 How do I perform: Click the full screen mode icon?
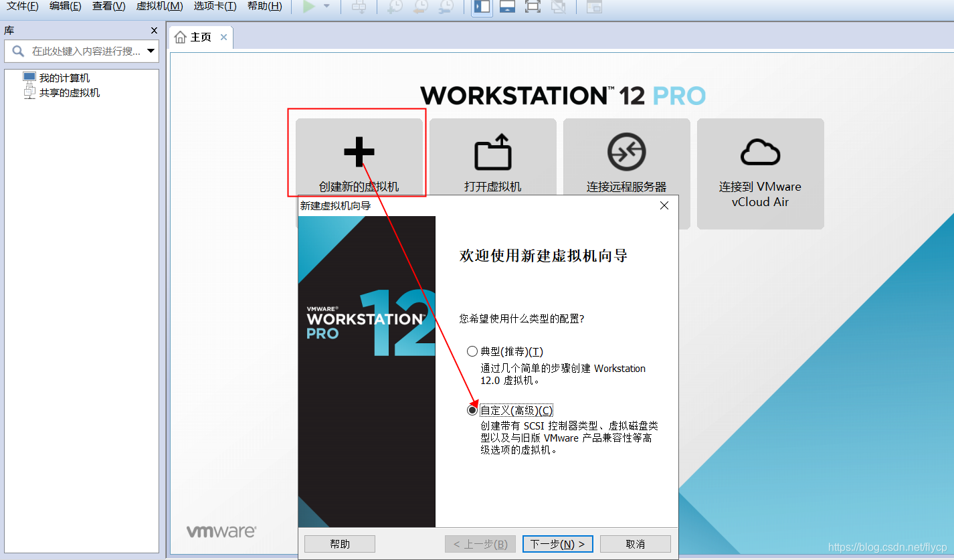(x=533, y=7)
